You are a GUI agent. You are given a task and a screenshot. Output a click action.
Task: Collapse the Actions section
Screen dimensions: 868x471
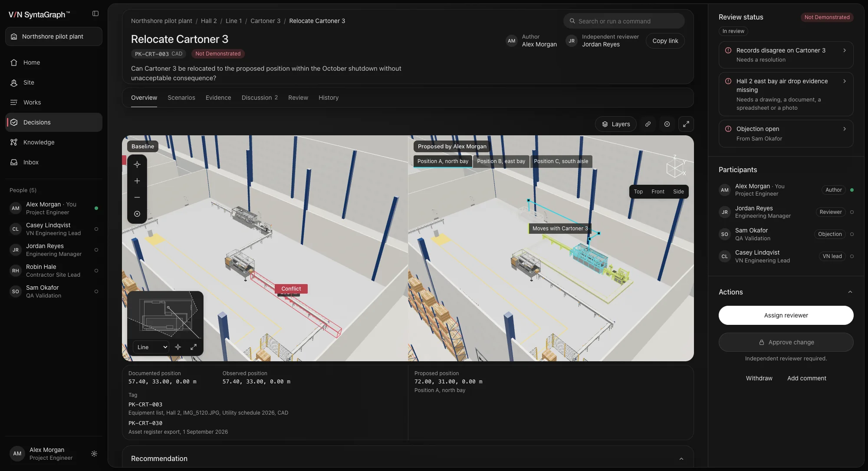coord(850,292)
